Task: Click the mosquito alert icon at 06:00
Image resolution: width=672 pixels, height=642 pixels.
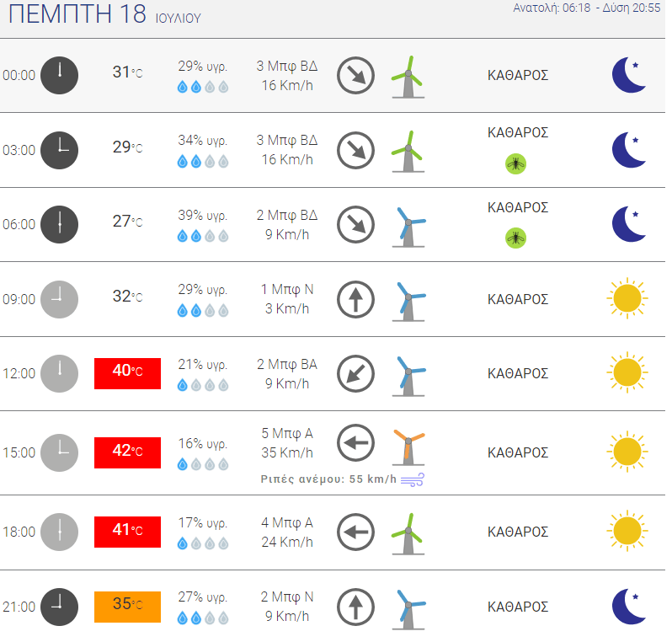Action: 515,238
